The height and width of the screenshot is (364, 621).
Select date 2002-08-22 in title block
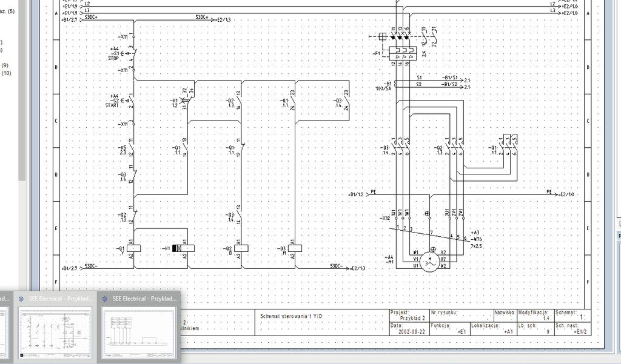412,331
